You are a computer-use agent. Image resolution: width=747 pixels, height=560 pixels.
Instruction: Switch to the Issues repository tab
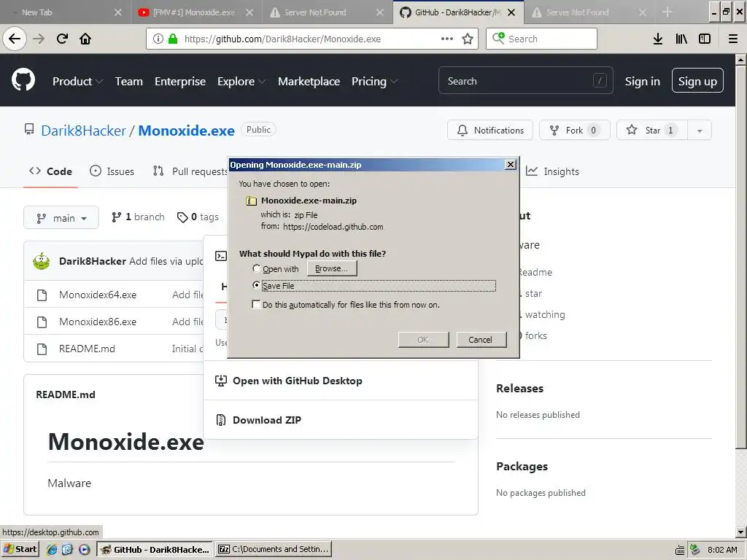click(x=112, y=171)
